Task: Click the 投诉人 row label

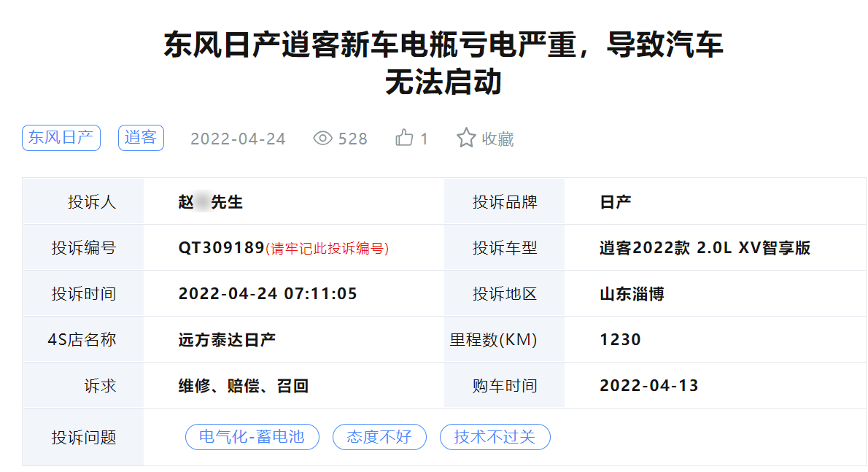Action: click(92, 202)
